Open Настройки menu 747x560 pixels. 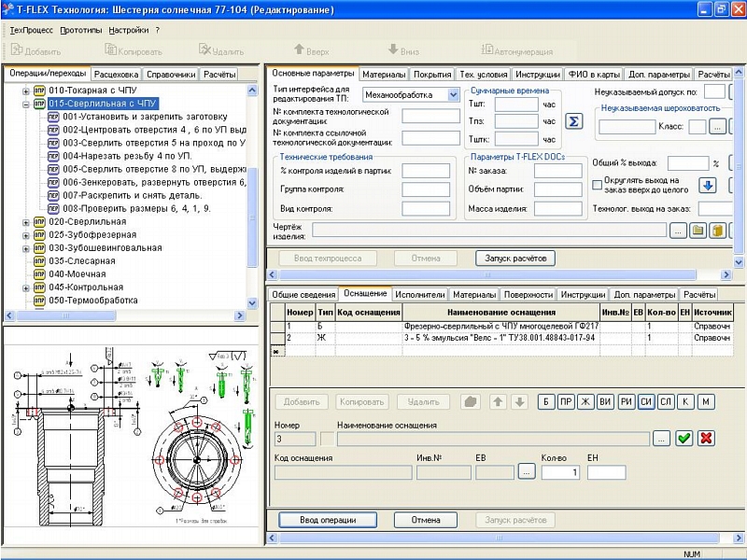[129, 30]
